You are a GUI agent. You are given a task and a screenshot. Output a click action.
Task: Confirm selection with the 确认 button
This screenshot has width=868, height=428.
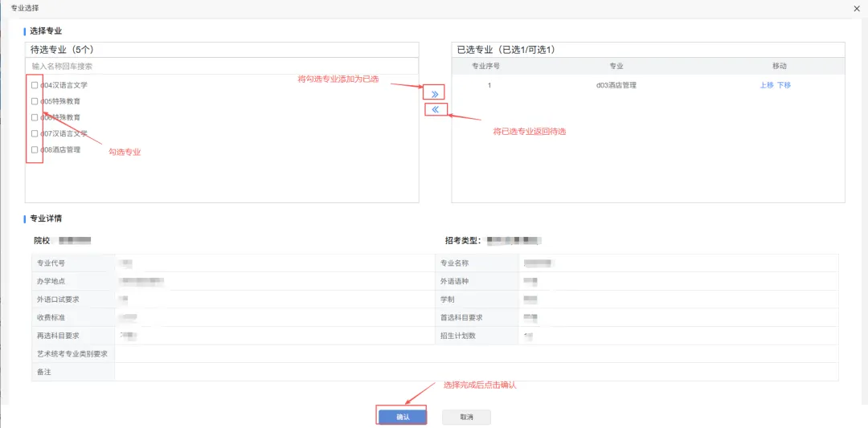click(x=403, y=417)
